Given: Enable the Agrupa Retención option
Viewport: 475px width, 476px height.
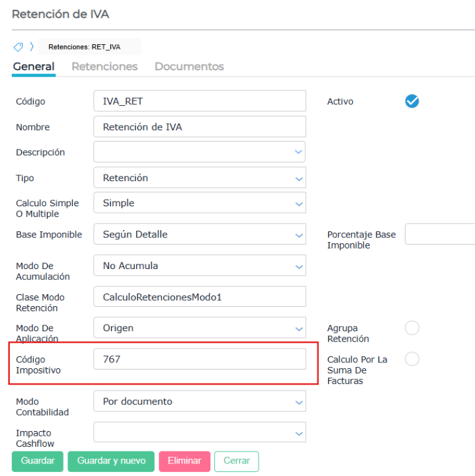Looking at the screenshot, I should click(x=412, y=328).
